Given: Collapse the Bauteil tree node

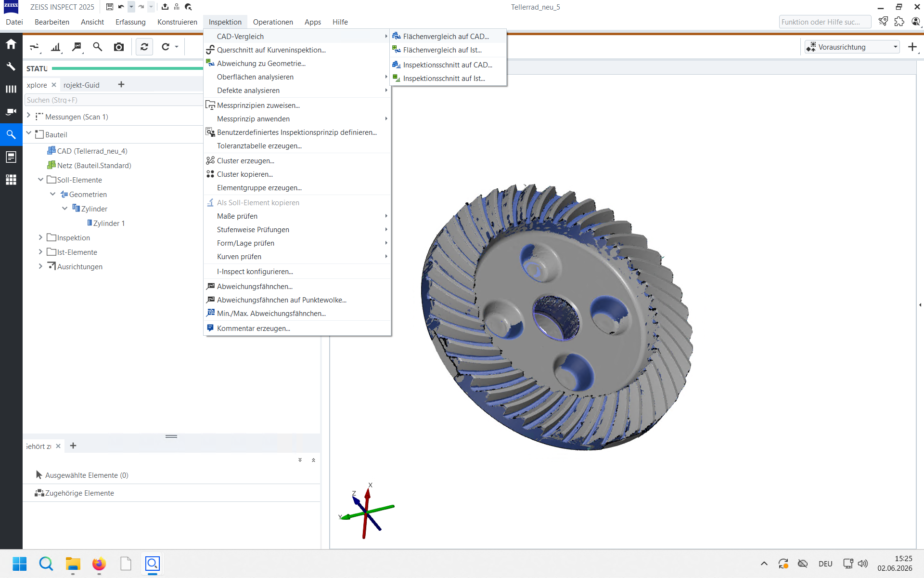Looking at the screenshot, I should click(x=29, y=133).
